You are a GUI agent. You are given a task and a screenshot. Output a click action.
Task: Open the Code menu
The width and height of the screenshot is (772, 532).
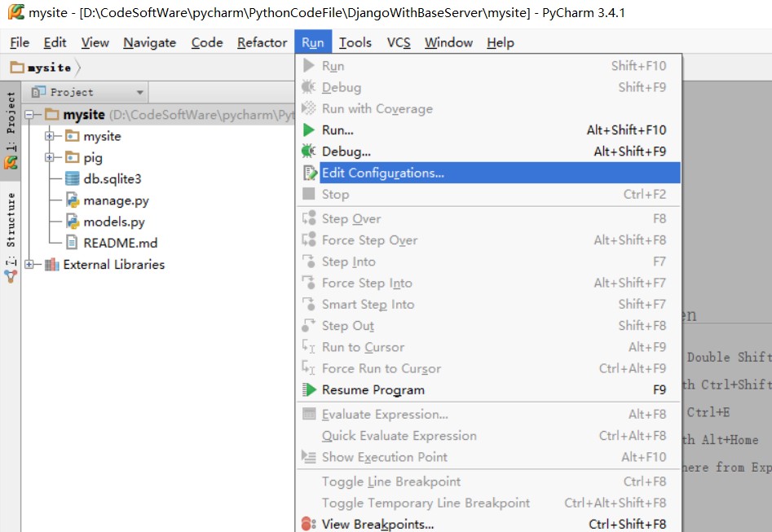(207, 43)
